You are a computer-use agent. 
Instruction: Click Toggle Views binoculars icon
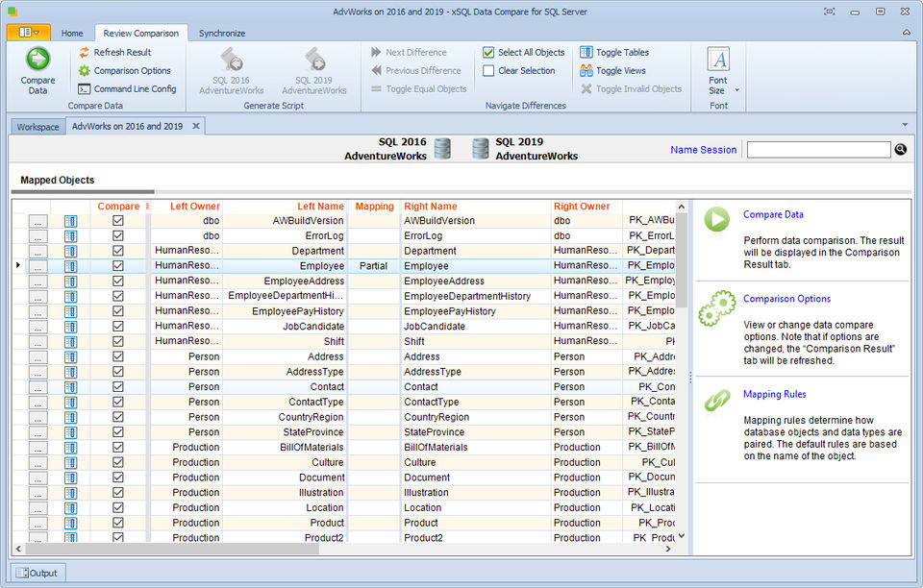586,70
